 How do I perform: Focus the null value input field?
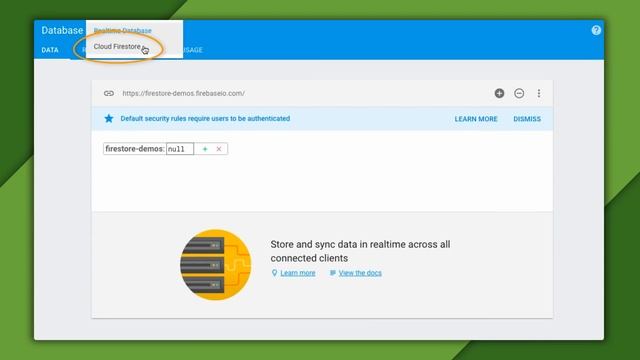click(180, 149)
